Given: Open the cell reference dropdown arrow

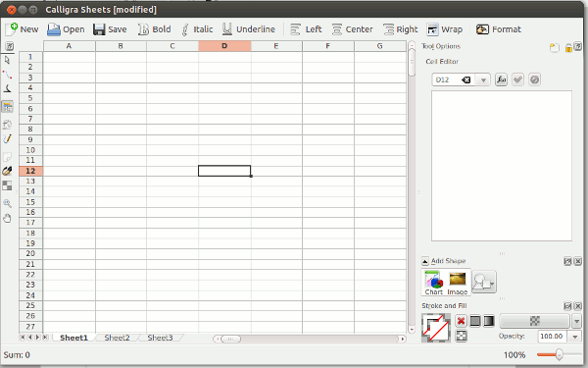Looking at the screenshot, I should 483,80.
